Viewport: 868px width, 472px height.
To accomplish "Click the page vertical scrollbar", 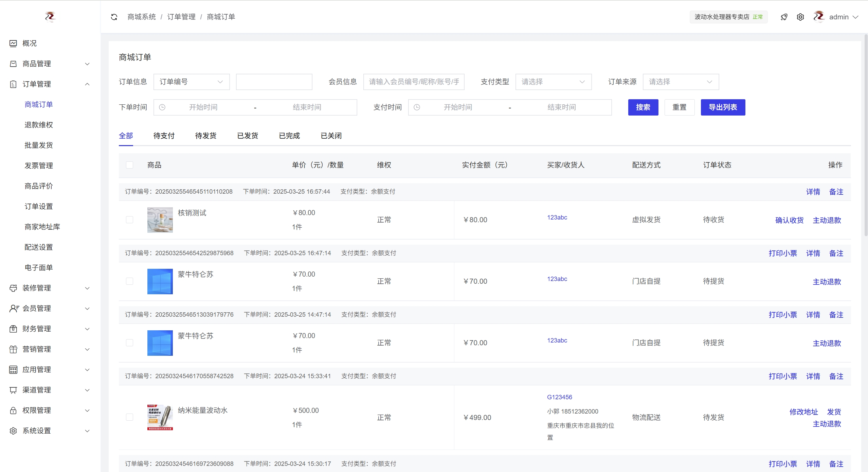I will 866,136.
